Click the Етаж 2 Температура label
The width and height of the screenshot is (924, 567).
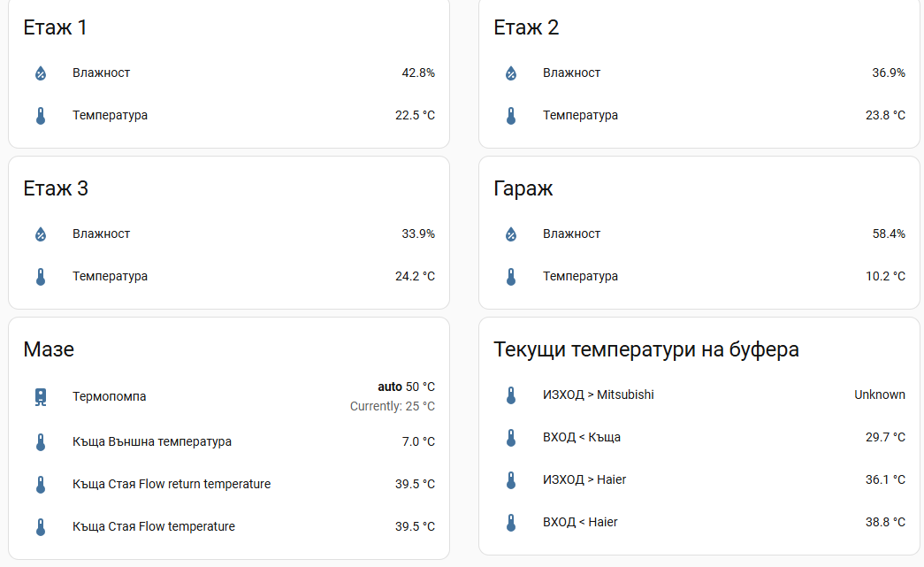pos(580,115)
